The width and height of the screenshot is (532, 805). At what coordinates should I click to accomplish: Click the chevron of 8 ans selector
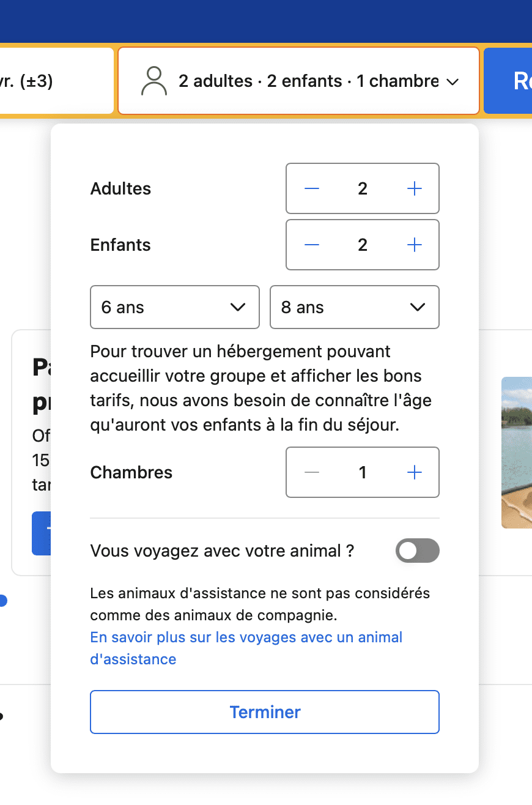pos(418,307)
